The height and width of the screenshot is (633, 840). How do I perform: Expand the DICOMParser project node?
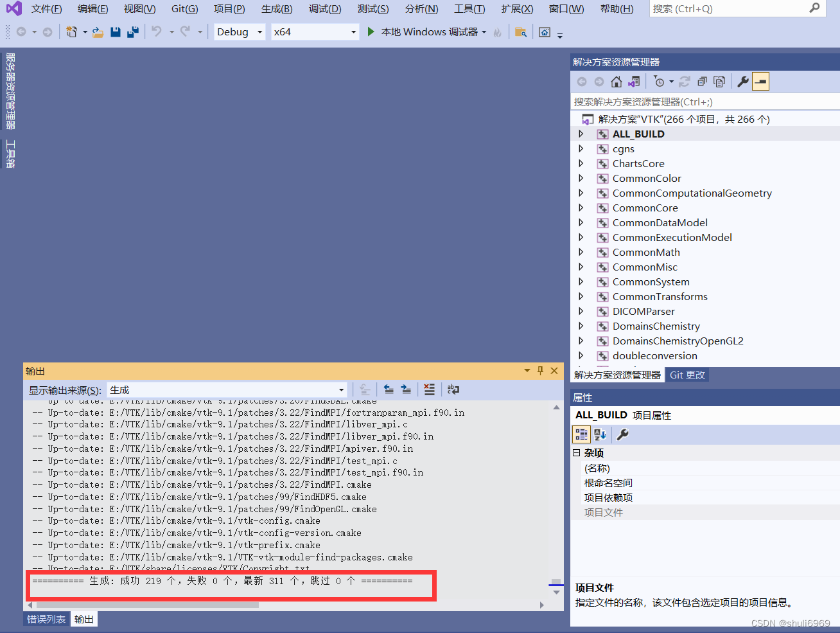(x=581, y=311)
